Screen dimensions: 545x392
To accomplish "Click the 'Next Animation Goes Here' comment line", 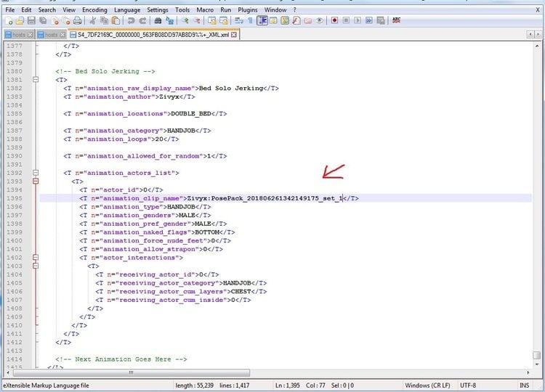I will tap(121, 359).
